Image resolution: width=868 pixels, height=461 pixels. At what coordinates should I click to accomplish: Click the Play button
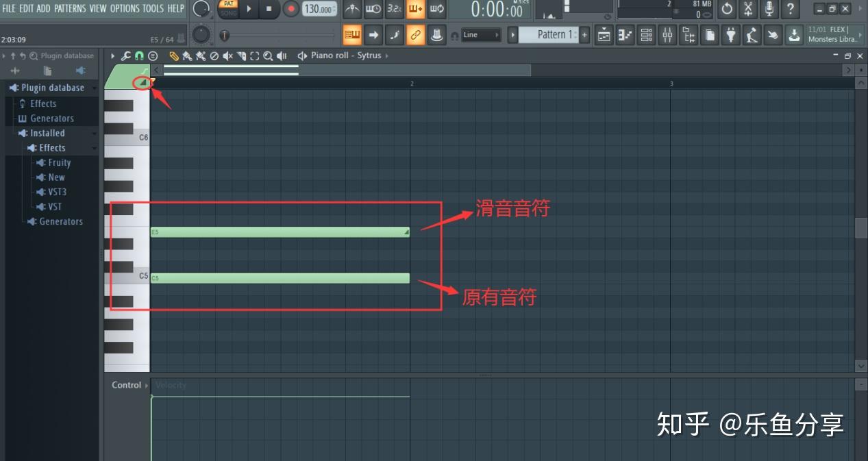249,9
